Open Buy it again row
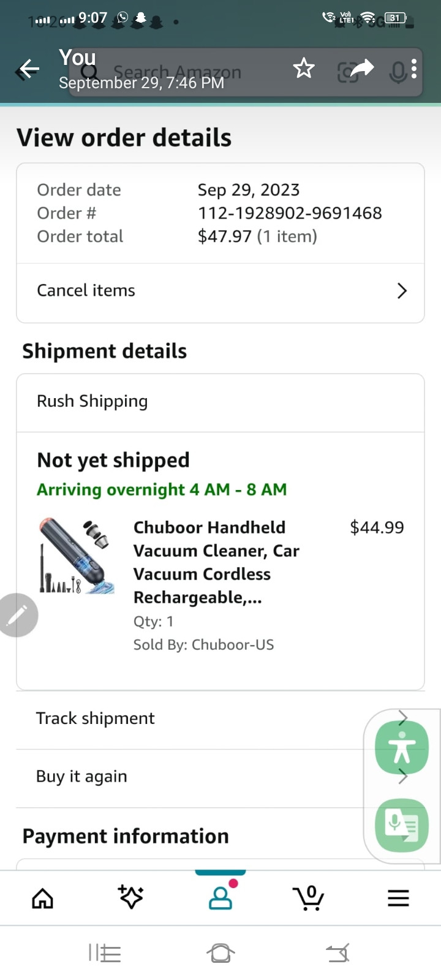This screenshot has height=980, width=441. click(x=184, y=777)
